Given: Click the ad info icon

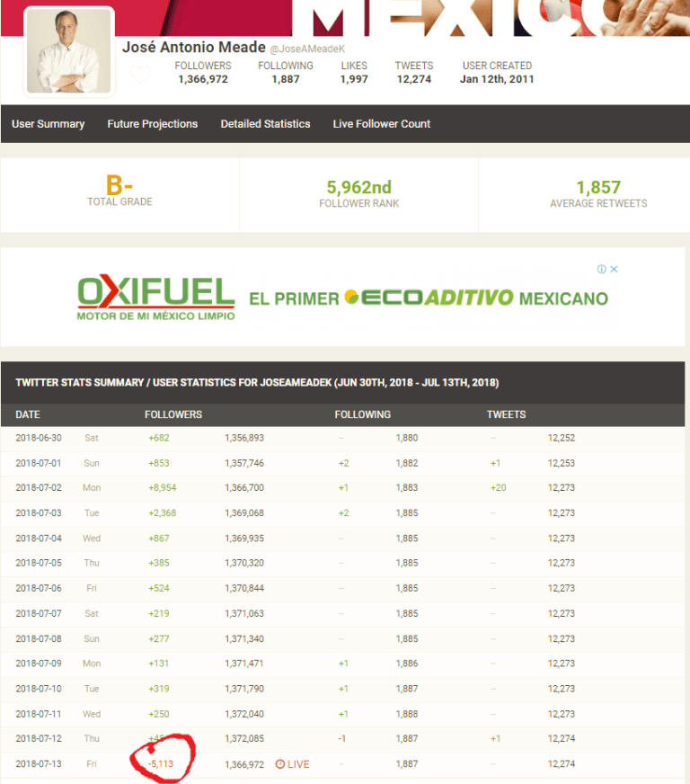Looking at the screenshot, I should point(602,269).
